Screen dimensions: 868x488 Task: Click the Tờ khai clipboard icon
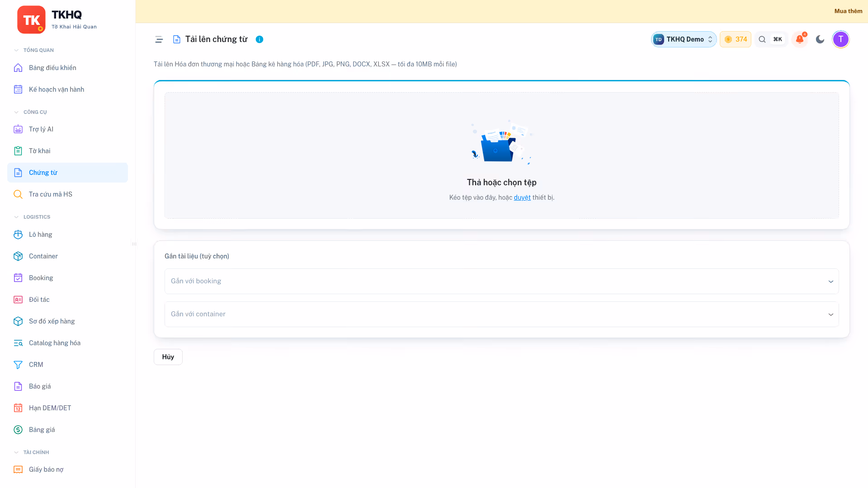click(x=18, y=151)
